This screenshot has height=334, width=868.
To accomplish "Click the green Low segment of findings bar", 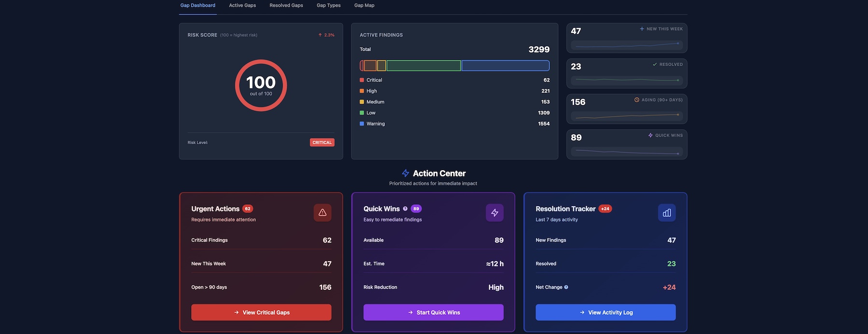I will click(x=424, y=66).
